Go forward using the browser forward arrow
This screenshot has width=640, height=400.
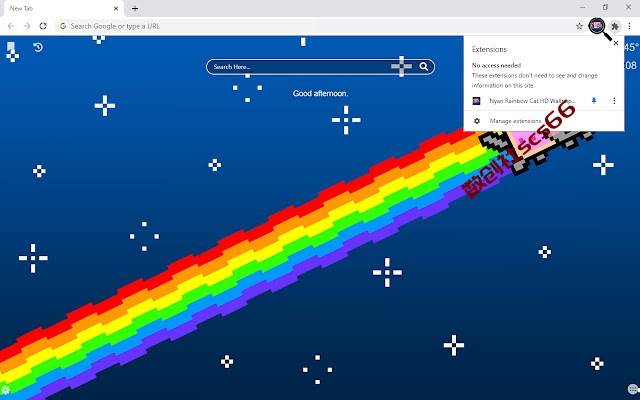[x=27, y=26]
